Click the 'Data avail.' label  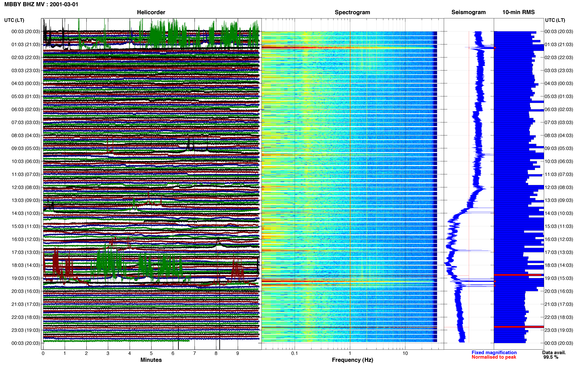554,353
